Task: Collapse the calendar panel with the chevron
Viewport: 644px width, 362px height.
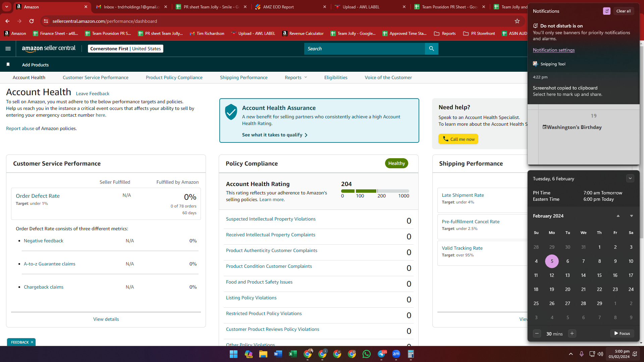Action: [x=630, y=179]
